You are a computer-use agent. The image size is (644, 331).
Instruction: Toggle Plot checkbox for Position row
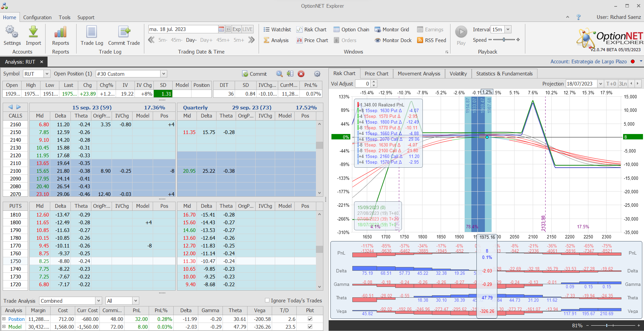click(310, 319)
